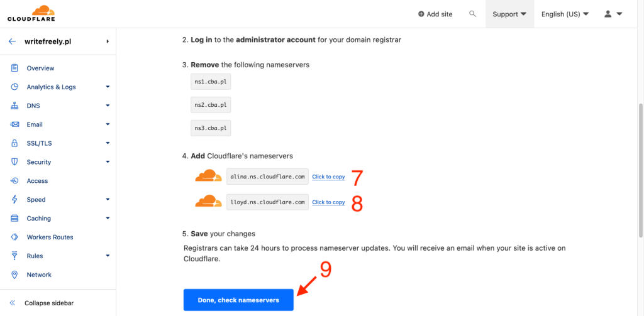Click the DNS network icon
The width and height of the screenshot is (644, 316).
(14, 106)
